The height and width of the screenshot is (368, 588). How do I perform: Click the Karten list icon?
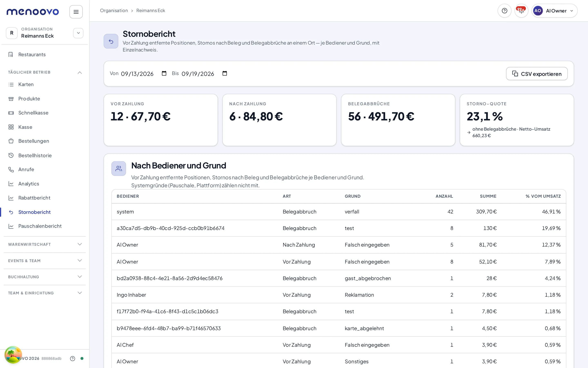click(x=11, y=84)
